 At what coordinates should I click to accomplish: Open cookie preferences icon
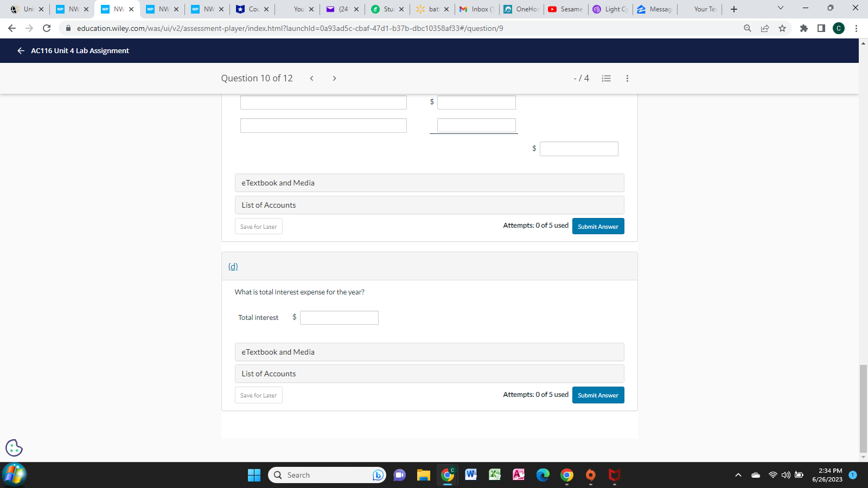(x=14, y=448)
